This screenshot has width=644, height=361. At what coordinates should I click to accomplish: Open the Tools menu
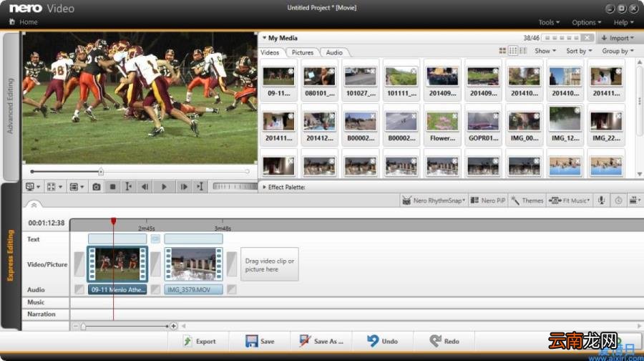coord(549,23)
